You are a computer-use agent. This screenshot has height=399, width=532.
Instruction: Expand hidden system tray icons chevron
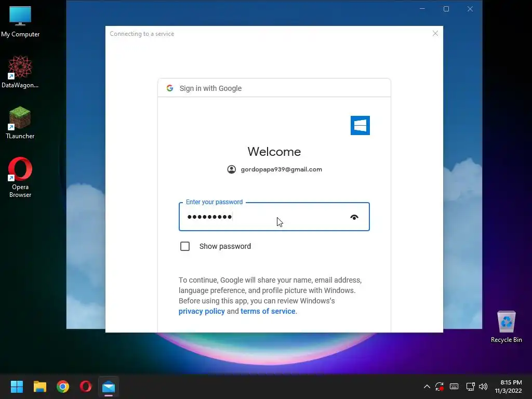point(427,387)
